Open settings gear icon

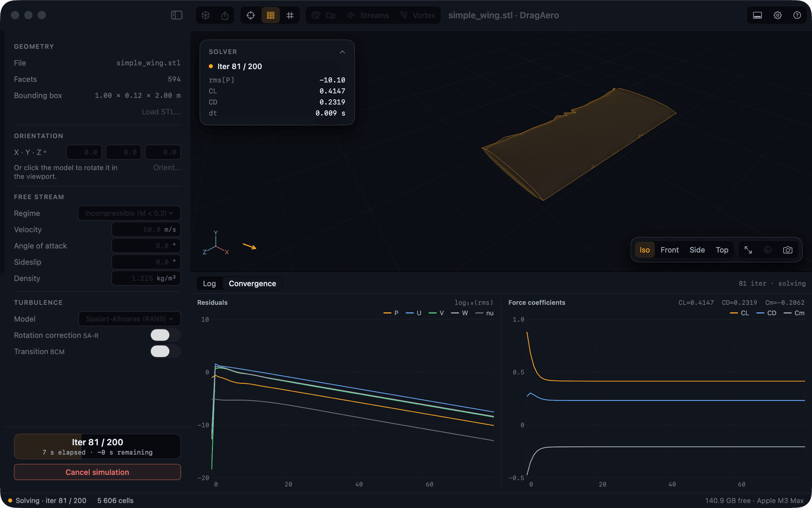click(x=777, y=15)
